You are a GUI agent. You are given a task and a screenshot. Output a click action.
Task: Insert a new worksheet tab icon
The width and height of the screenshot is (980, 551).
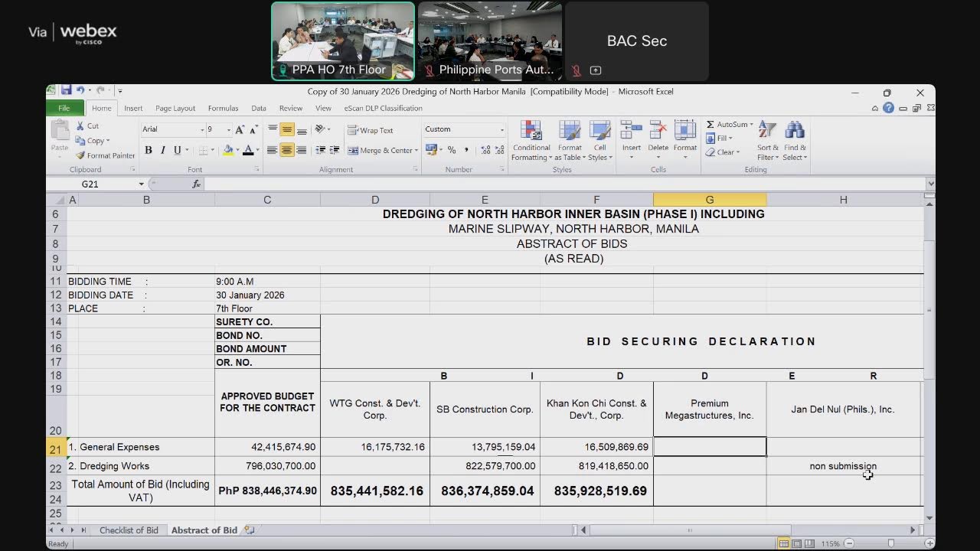(249, 530)
